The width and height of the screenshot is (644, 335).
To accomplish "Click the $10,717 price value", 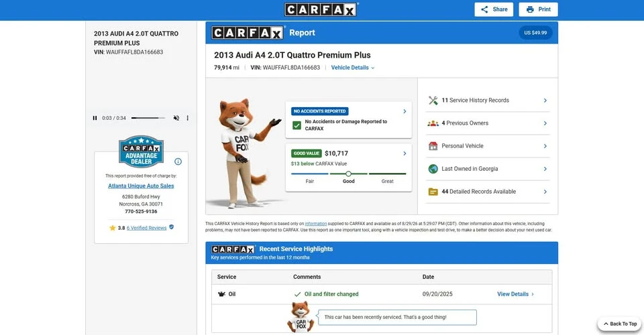I will [x=336, y=153].
